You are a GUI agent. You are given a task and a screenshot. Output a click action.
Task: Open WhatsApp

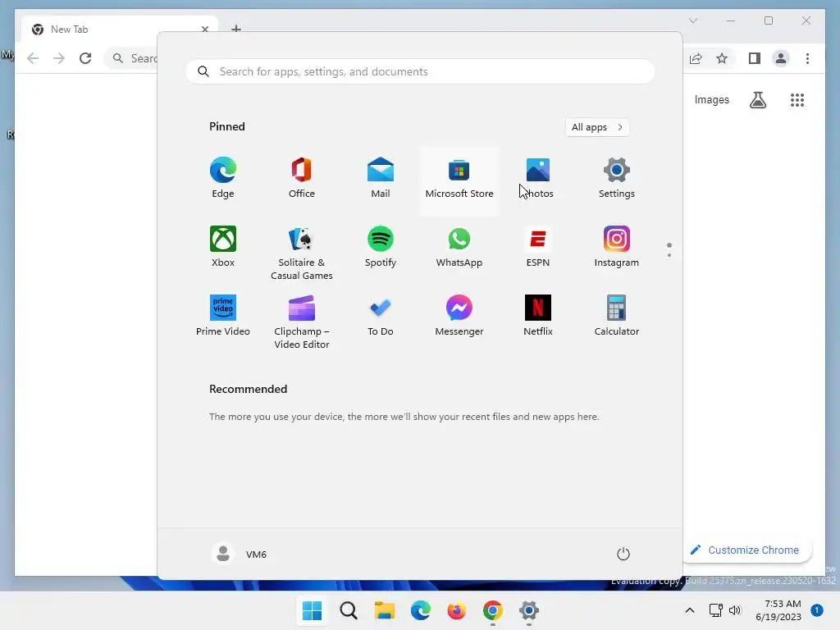point(459,247)
